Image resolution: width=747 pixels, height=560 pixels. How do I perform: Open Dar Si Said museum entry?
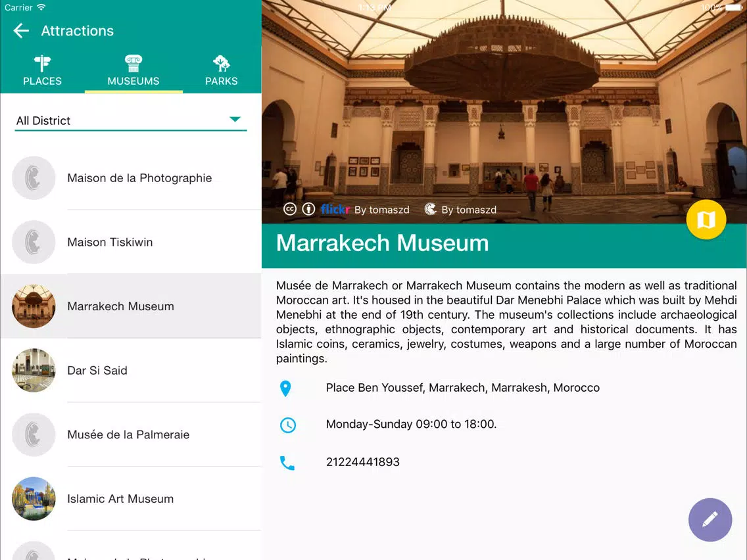(131, 371)
